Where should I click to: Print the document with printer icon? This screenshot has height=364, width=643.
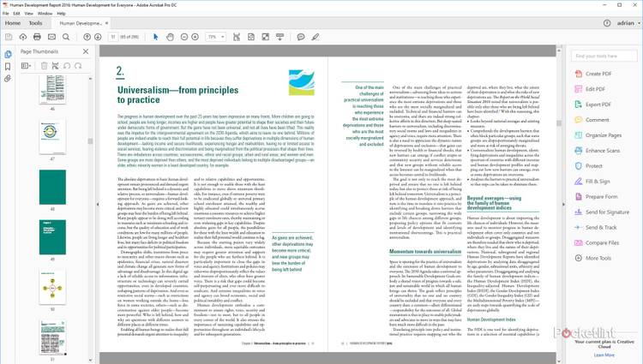point(38,37)
